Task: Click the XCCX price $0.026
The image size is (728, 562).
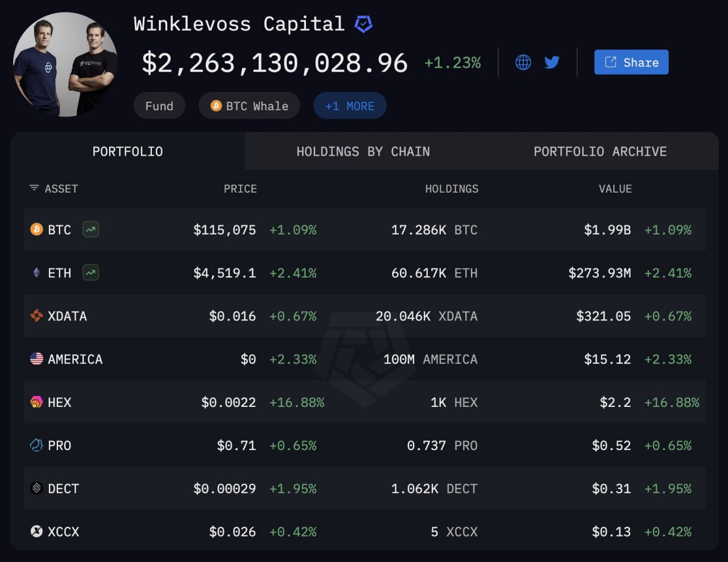Action: pos(233,532)
